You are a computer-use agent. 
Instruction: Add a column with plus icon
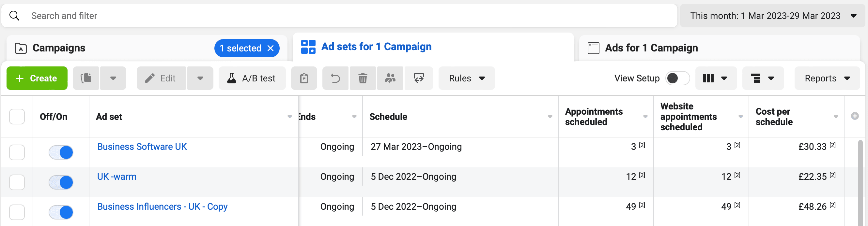[x=855, y=116]
